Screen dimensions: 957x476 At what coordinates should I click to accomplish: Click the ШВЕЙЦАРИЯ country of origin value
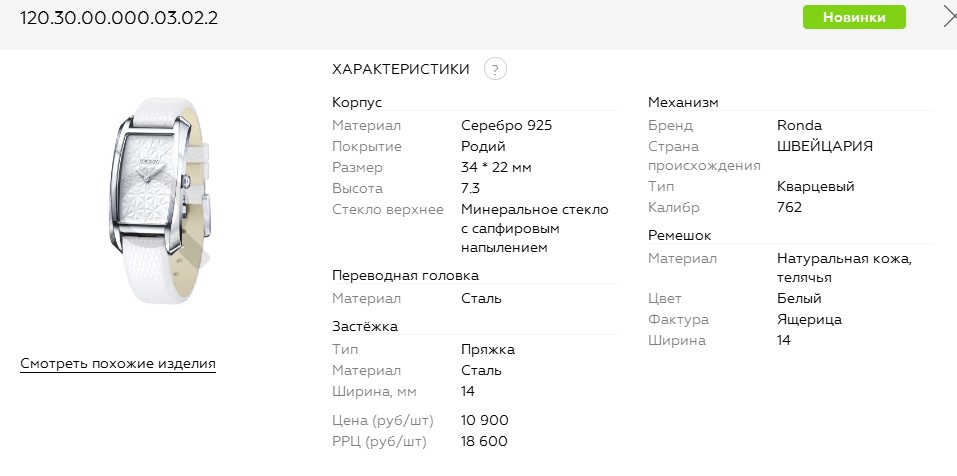[824, 146]
